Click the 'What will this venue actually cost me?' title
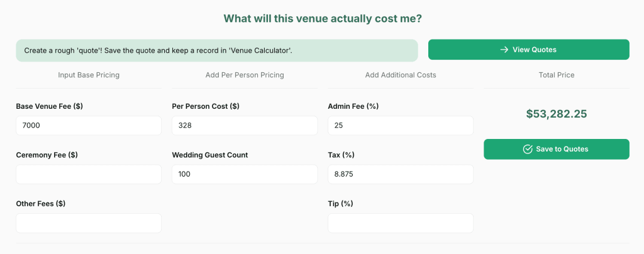This screenshot has height=254, width=644. point(323,19)
